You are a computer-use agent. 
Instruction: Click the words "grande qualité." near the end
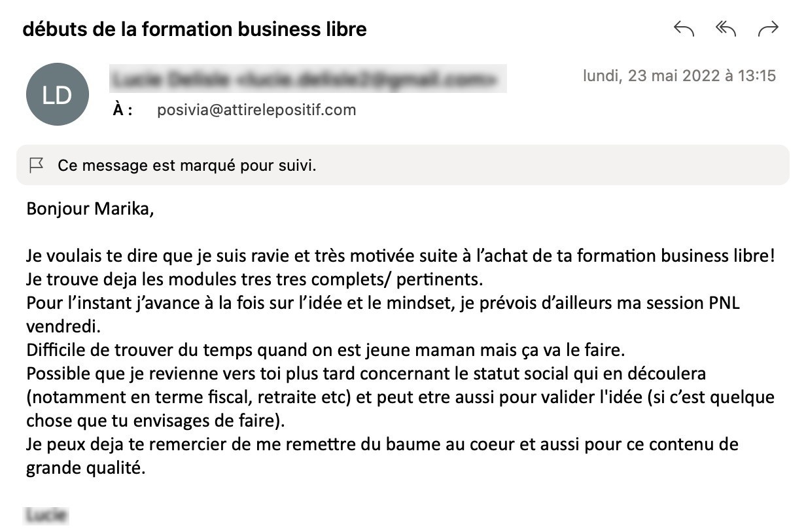[84, 469]
